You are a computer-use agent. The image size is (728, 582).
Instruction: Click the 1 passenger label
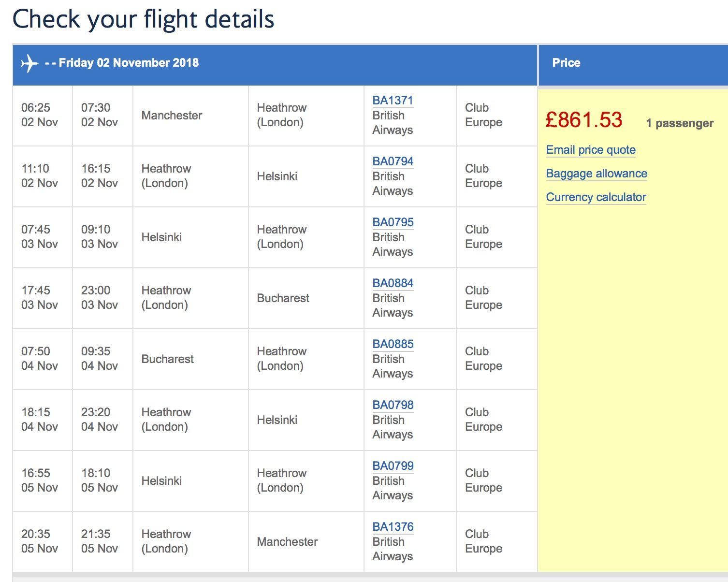coord(680,123)
